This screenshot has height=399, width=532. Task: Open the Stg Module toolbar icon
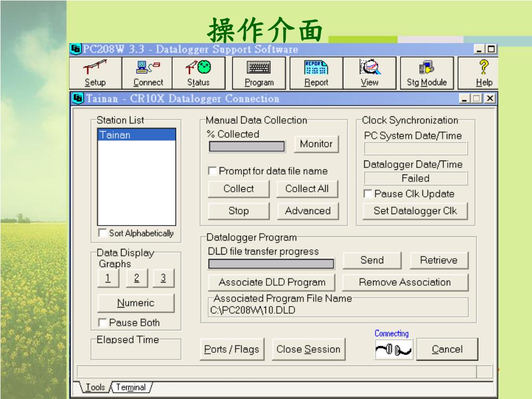427,73
